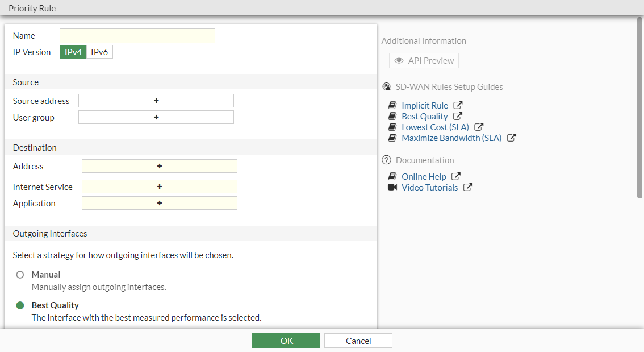644x352 pixels.
Task: Click the Video Tutorials camera icon
Action: pyautogui.click(x=392, y=188)
